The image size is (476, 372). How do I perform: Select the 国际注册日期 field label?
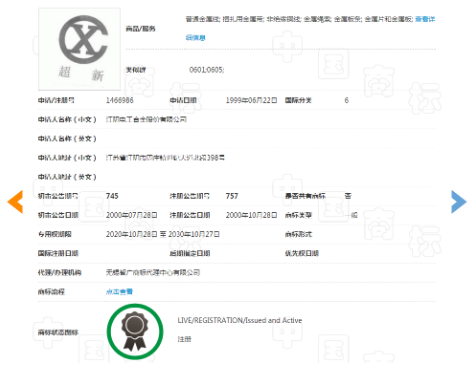coord(58,254)
